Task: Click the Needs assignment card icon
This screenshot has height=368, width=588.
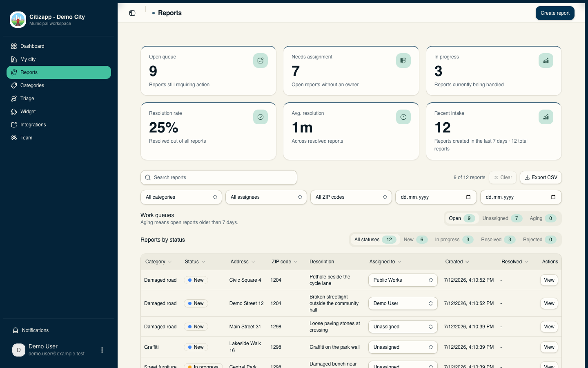Action: (x=403, y=61)
